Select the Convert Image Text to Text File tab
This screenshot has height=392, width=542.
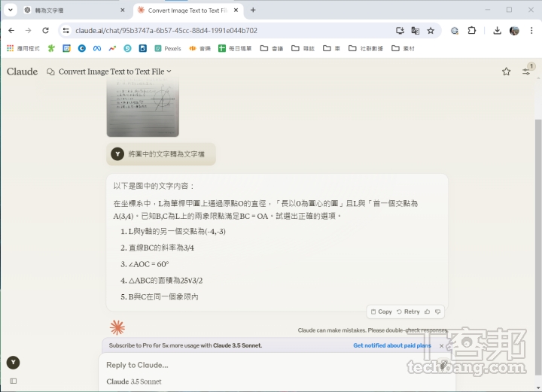click(187, 11)
